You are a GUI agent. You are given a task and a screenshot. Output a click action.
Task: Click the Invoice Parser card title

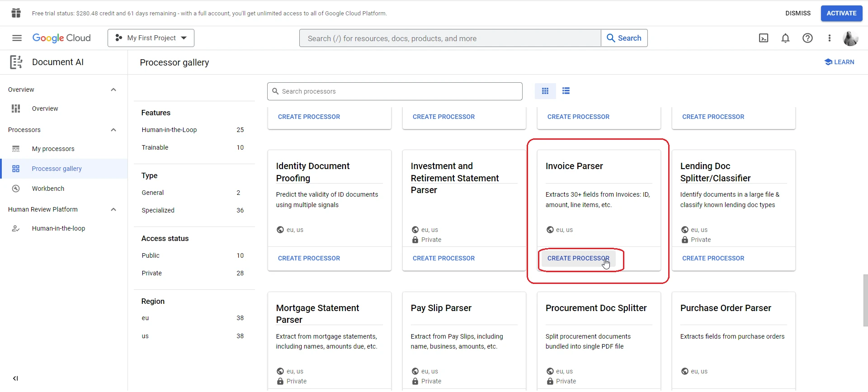click(x=574, y=166)
